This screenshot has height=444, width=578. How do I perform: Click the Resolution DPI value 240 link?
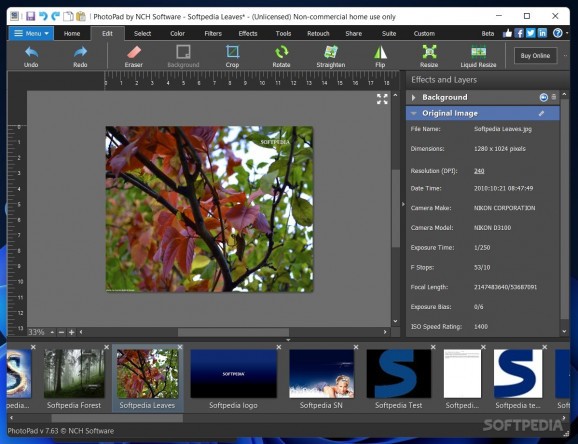[479, 171]
